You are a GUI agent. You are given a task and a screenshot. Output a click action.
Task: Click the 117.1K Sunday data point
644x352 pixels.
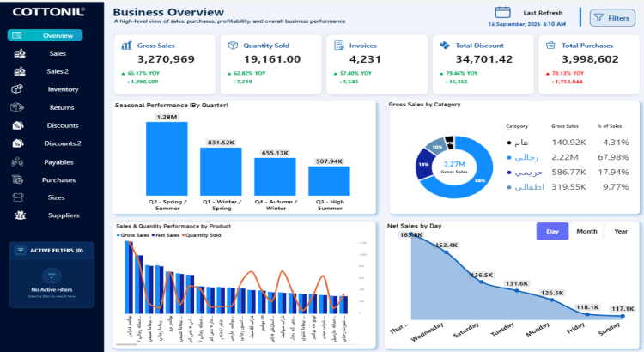(623, 316)
